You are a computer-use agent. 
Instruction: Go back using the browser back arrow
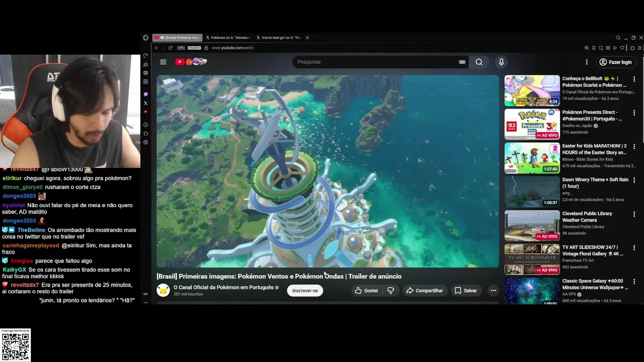pos(156,48)
